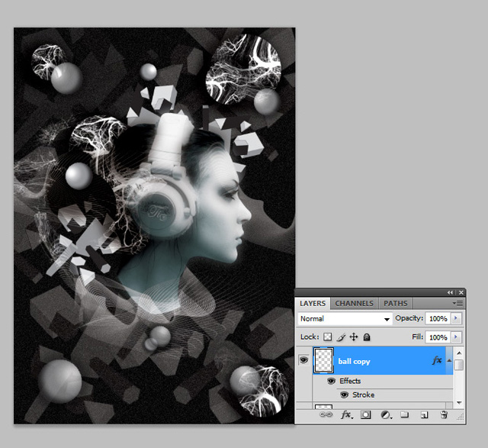Viewport: 488px width, 448px height.
Task: Click the link layers icon
Action: pos(325,415)
